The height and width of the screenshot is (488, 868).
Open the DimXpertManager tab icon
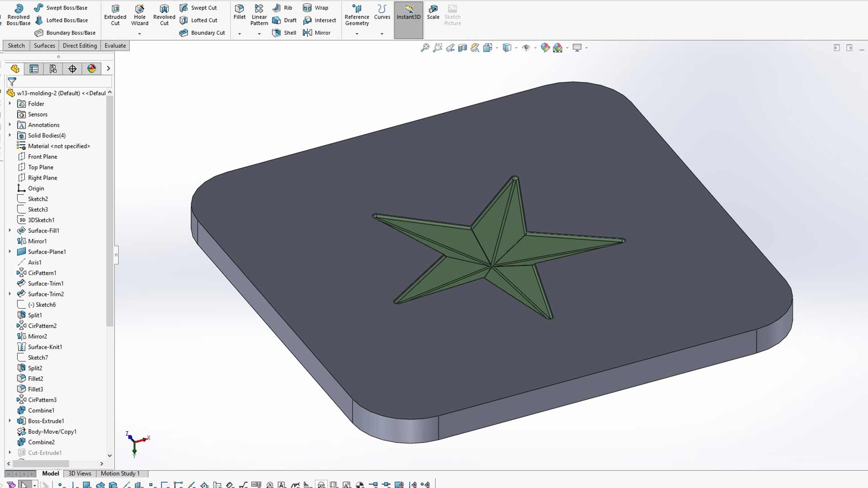pos(72,69)
